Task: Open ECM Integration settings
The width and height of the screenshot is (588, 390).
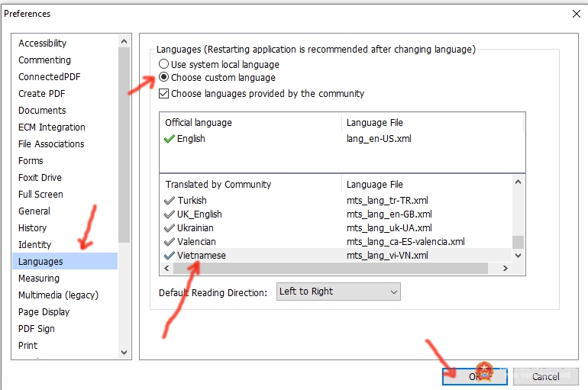Action: pos(52,127)
